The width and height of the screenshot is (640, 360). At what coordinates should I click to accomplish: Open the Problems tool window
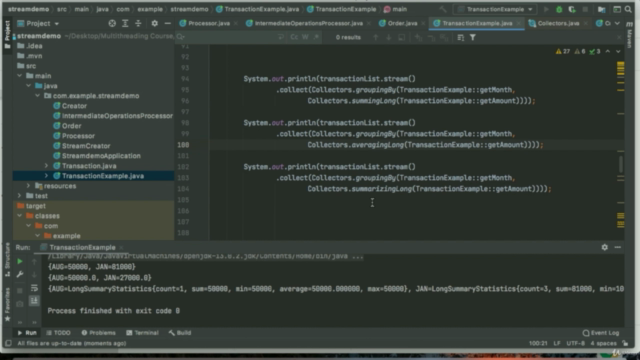[x=98, y=333]
